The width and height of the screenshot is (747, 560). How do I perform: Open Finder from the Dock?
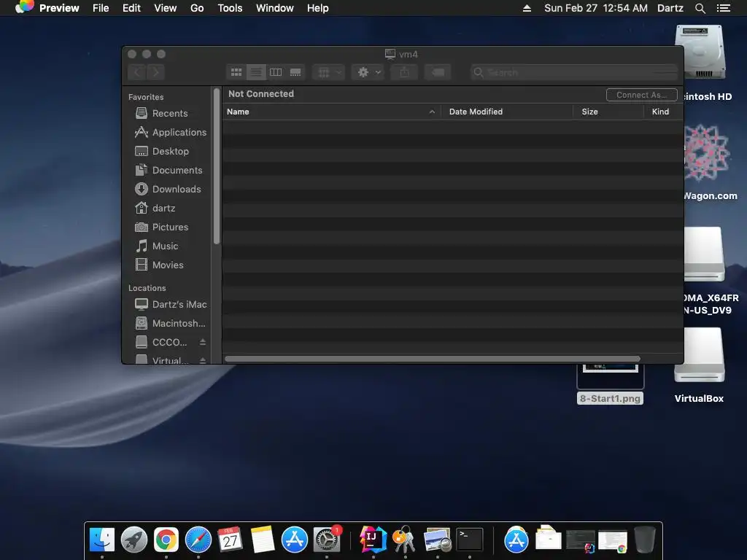[102, 540]
